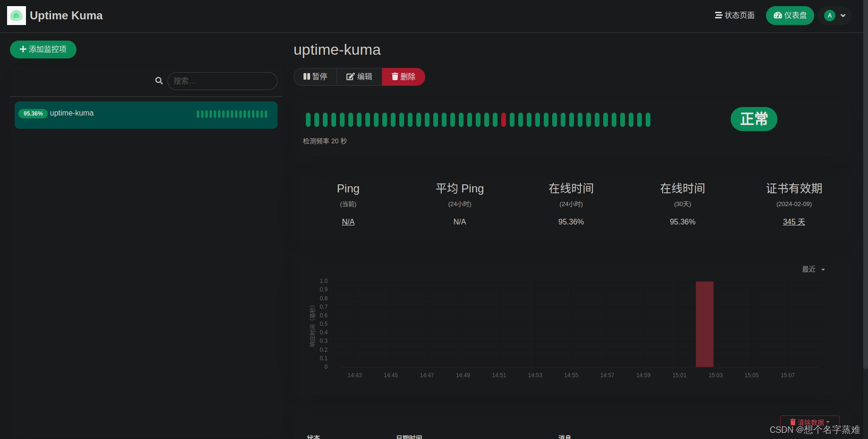
Task: Edit the monitor with 编辑 button
Action: pyautogui.click(x=359, y=77)
